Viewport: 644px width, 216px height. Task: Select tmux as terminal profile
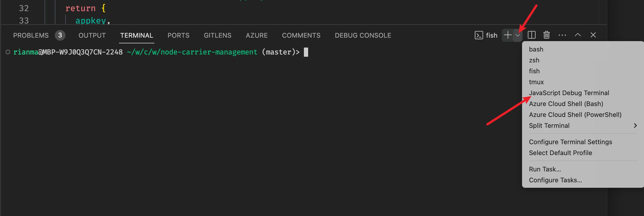[536, 82]
